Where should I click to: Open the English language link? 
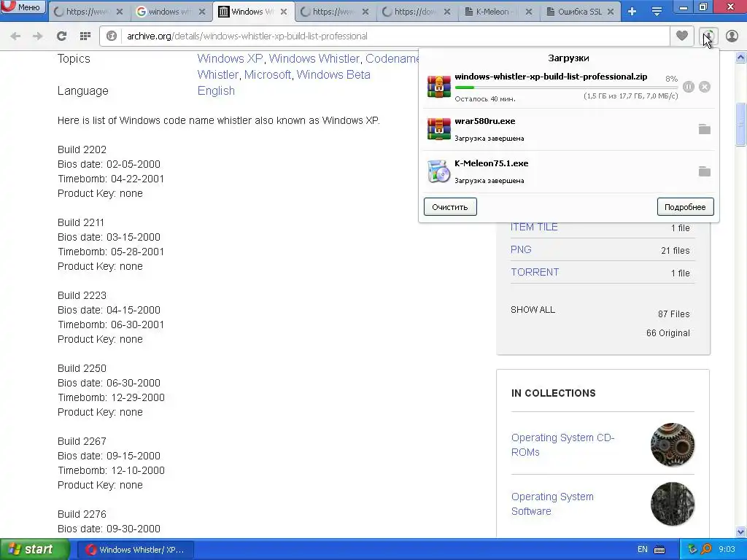[216, 91]
